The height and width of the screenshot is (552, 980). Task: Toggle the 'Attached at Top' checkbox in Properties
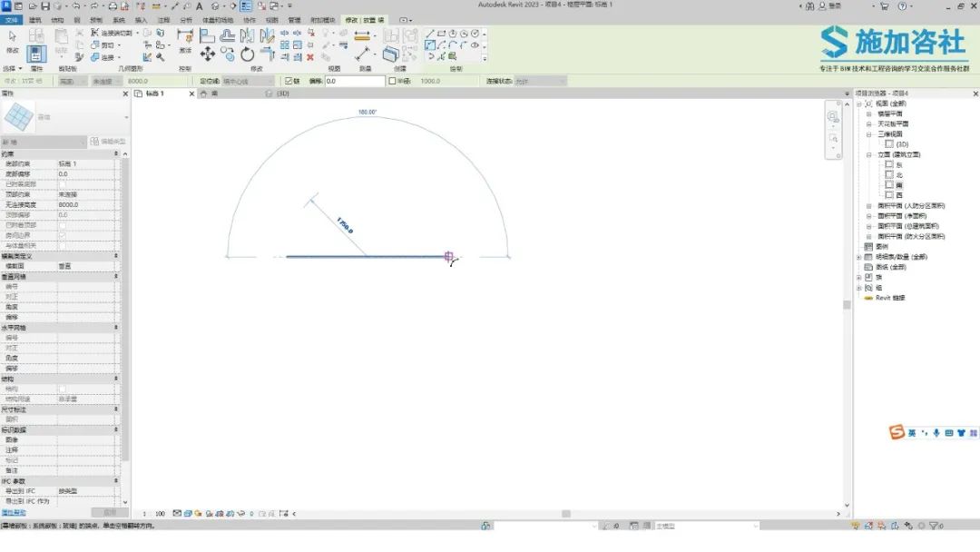click(63, 225)
